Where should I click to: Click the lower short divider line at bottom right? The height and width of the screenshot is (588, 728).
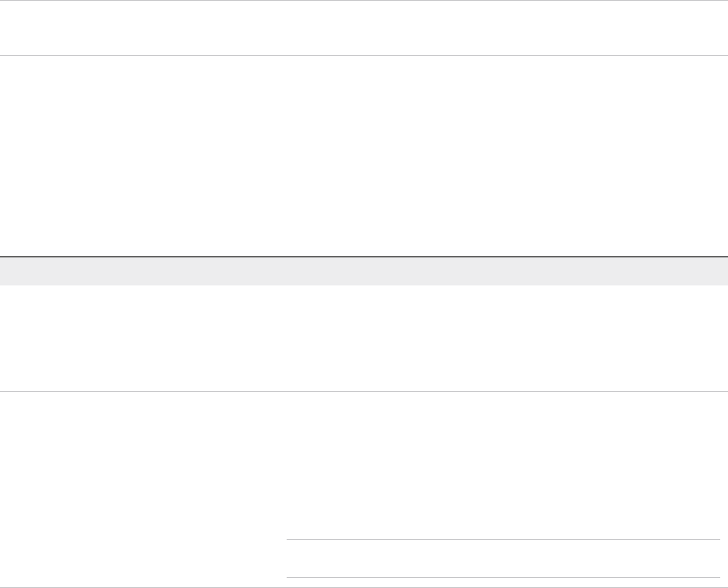pos(502,577)
